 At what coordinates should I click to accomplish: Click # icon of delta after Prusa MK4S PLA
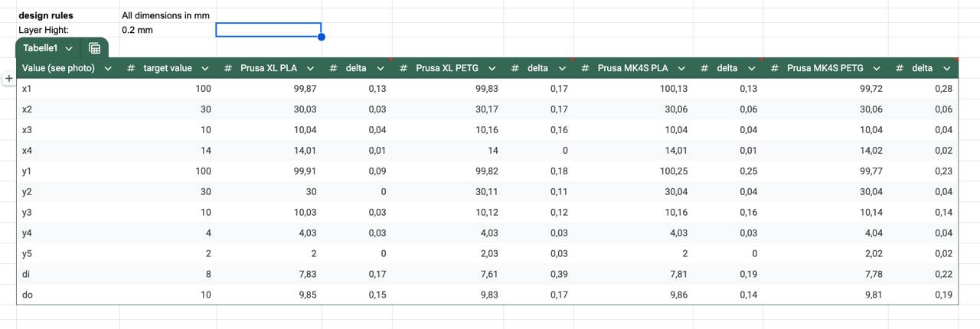[x=704, y=68]
